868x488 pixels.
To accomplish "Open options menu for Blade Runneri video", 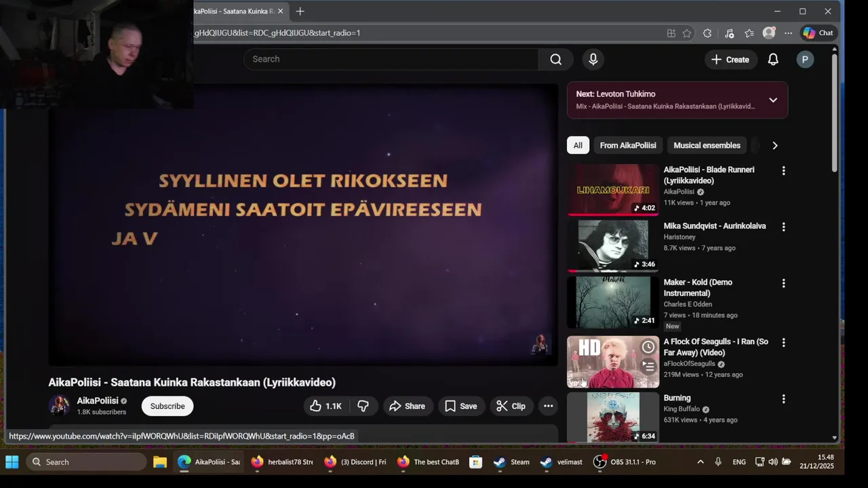I will click(783, 171).
